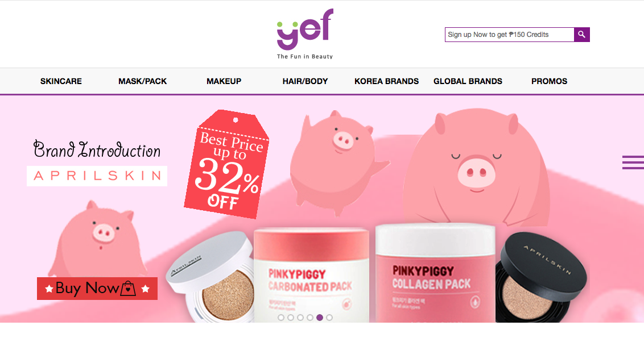
Task: Select the third carousel dot
Action: [x=300, y=318]
